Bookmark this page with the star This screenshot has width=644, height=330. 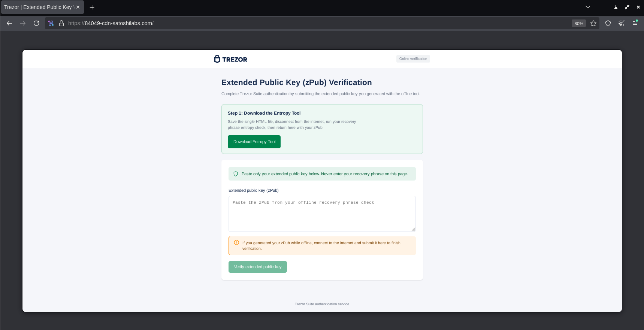pos(593,23)
